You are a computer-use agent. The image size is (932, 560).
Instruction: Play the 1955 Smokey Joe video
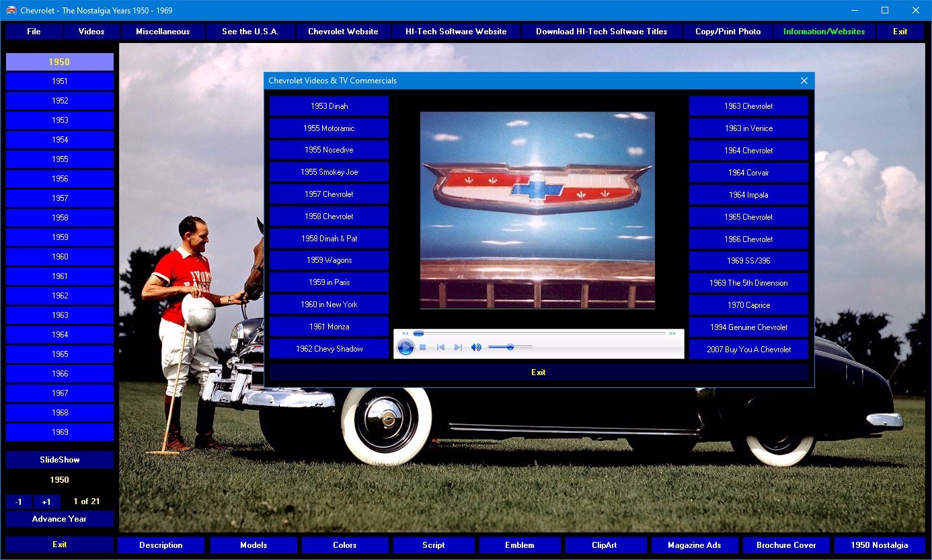329,172
